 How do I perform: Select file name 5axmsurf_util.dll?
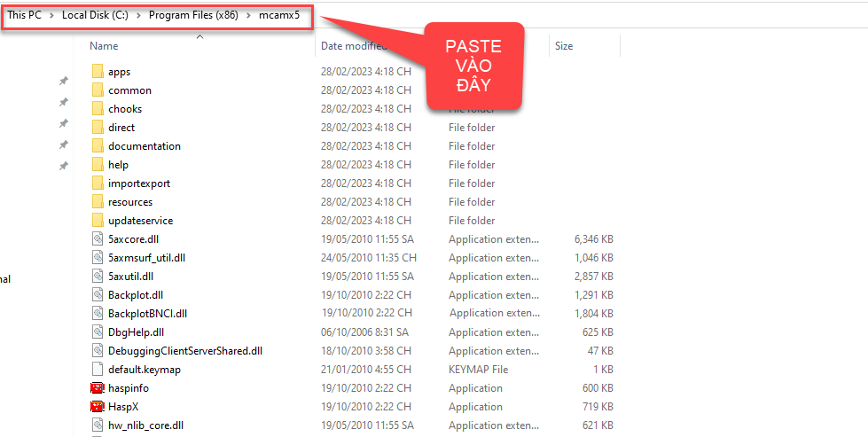[146, 258]
